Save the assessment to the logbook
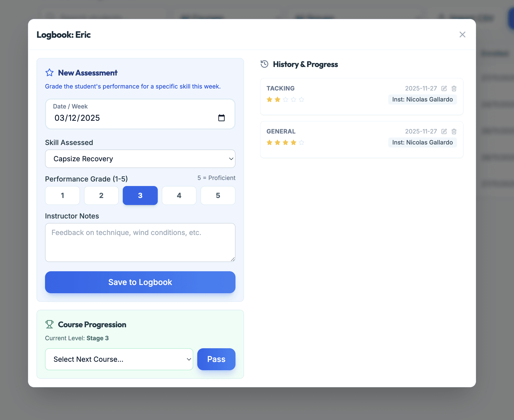Screen dimensions: 514x420 coord(140,282)
